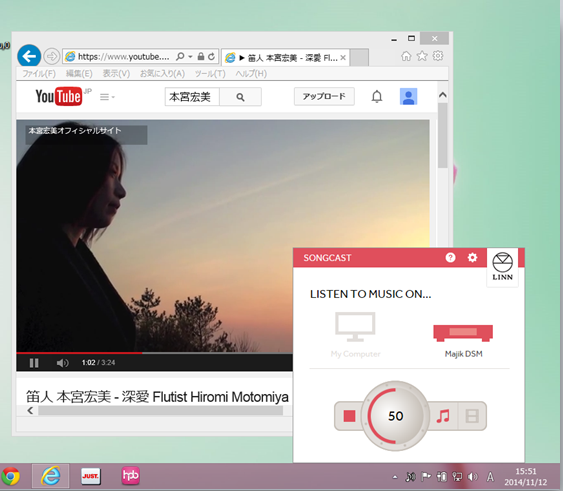Click the YouTube search magnifier button
563x491 pixels.
pyautogui.click(x=240, y=97)
